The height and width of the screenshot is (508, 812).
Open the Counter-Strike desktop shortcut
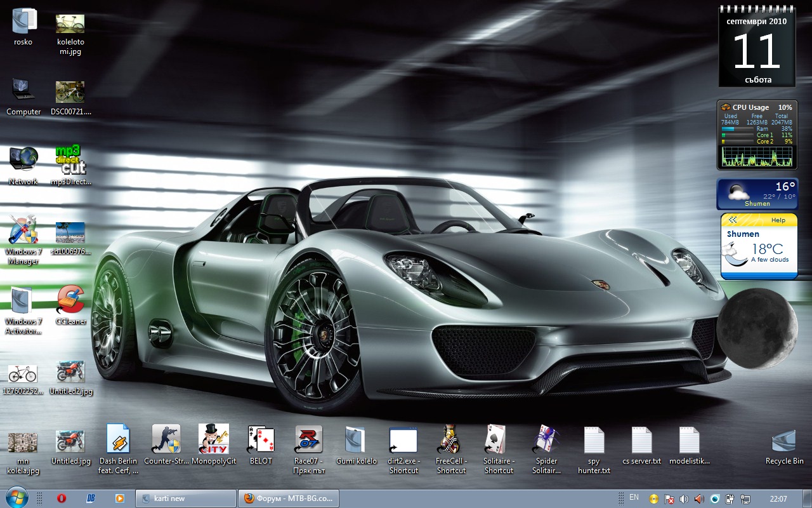(x=166, y=439)
